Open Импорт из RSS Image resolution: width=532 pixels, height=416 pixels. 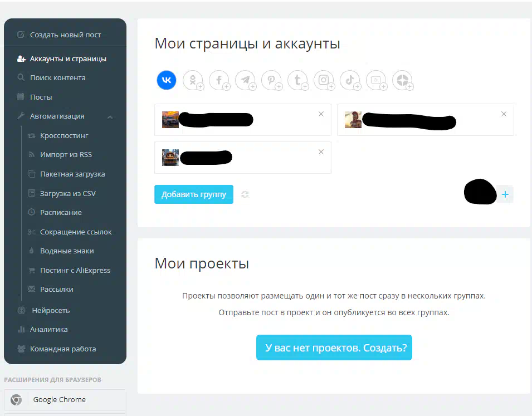[x=66, y=155]
